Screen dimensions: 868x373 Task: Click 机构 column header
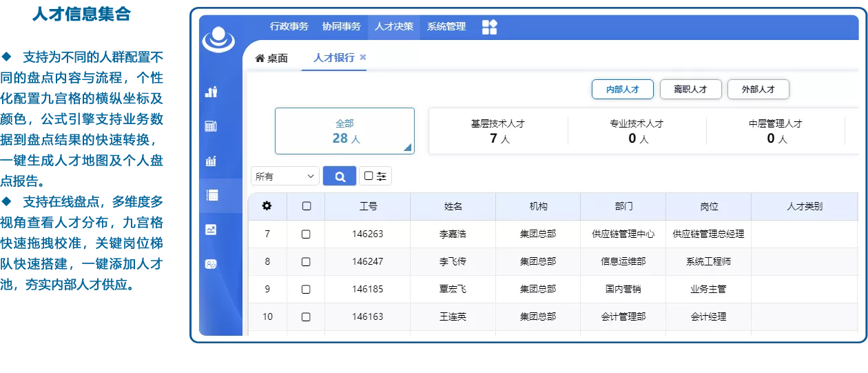pos(538,206)
